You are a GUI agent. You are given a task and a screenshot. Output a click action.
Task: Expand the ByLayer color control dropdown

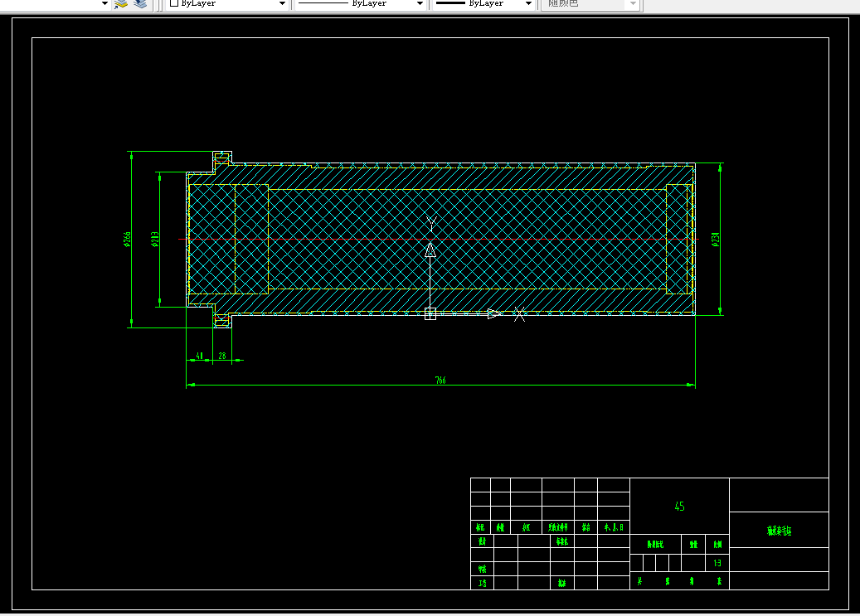282,3
